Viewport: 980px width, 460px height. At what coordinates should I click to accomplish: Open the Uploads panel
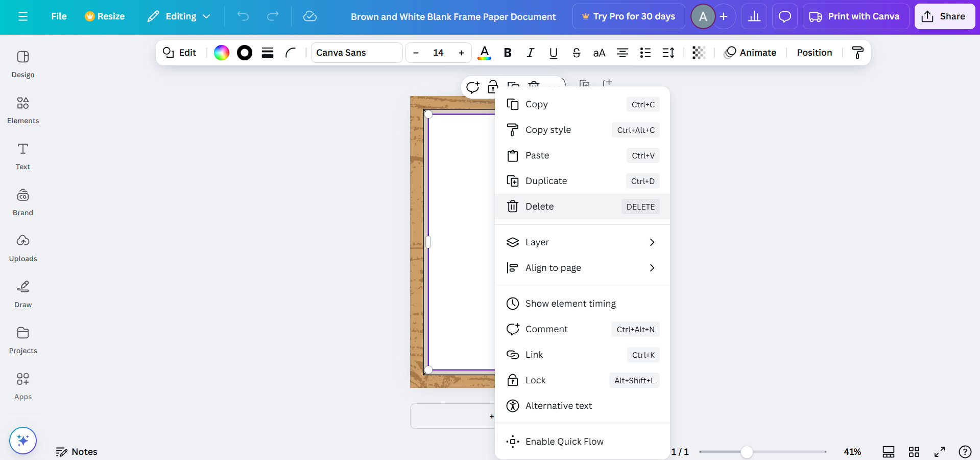point(23,248)
